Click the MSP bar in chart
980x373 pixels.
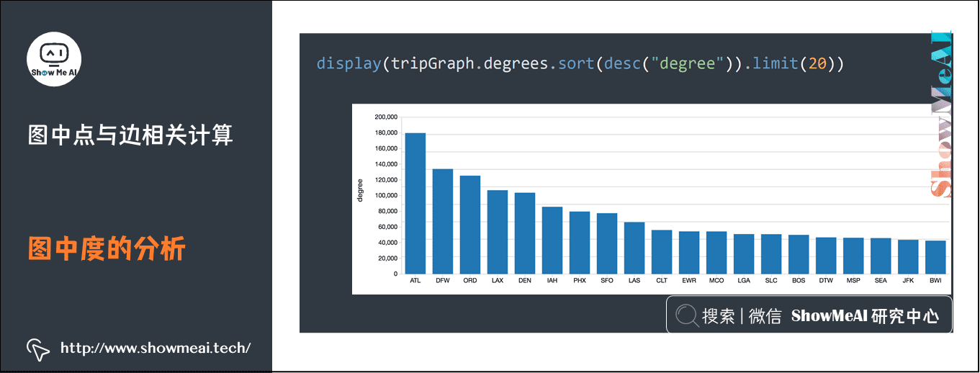853,256
